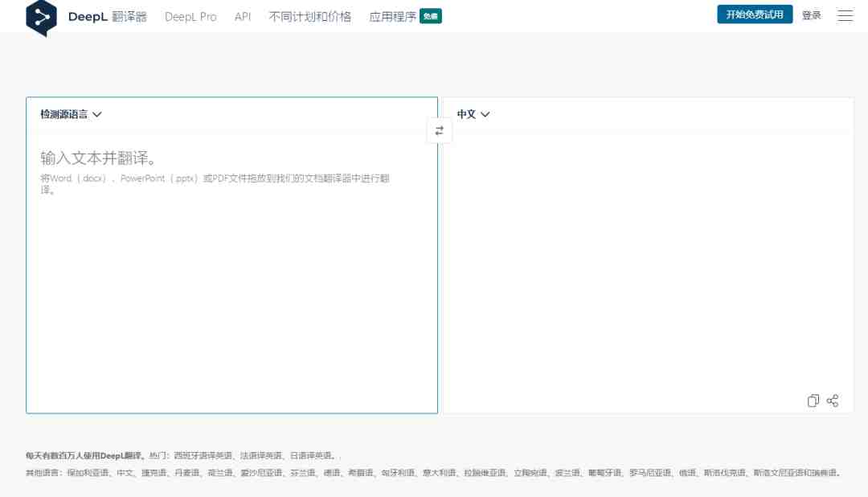The height and width of the screenshot is (497, 868).
Task: Open the 芬兰语 language link
Action: tap(303, 473)
